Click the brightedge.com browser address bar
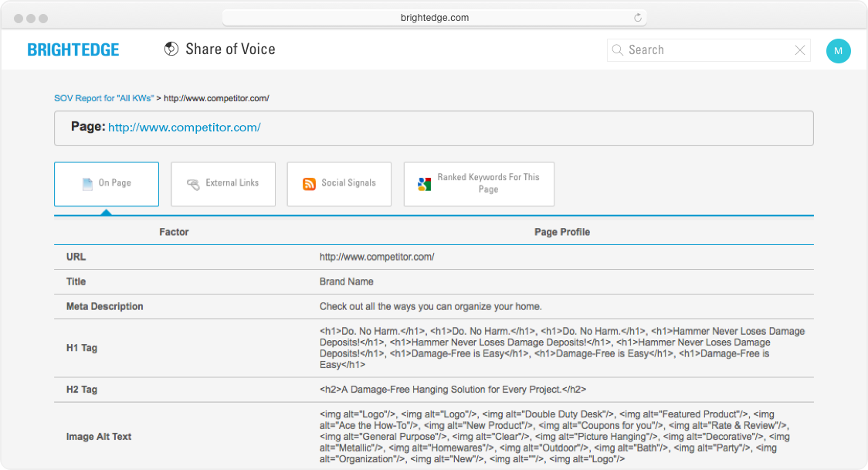This screenshot has width=868, height=470. click(x=434, y=18)
